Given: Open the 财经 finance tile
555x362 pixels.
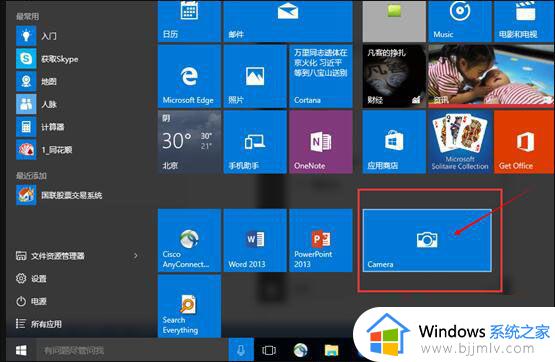Looking at the screenshot, I should tap(394, 76).
